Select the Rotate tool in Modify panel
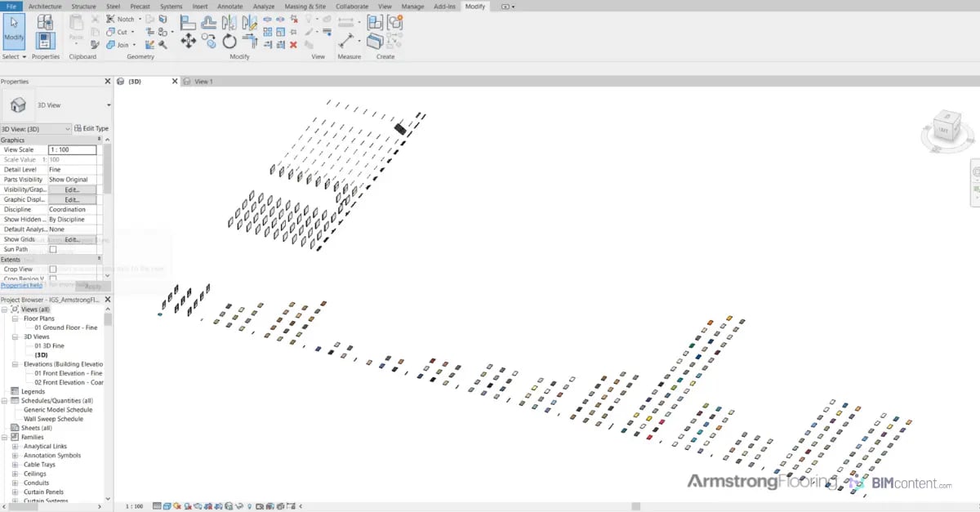This screenshot has width=980, height=512. click(x=229, y=40)
